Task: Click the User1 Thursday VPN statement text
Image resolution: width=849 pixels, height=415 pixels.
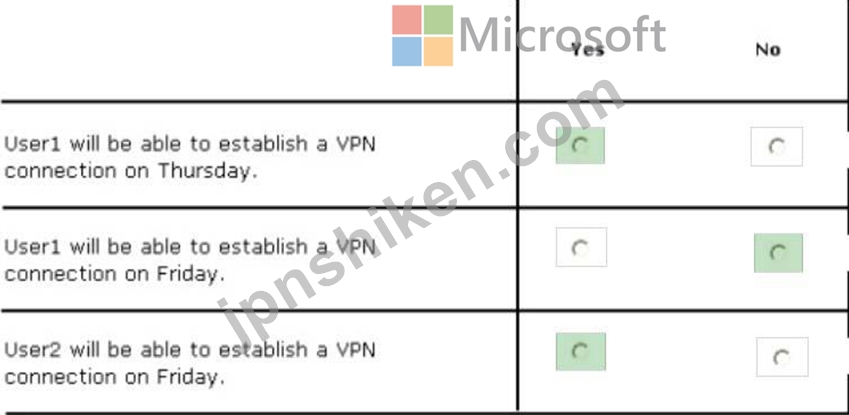Action: [x=190, y=158]
